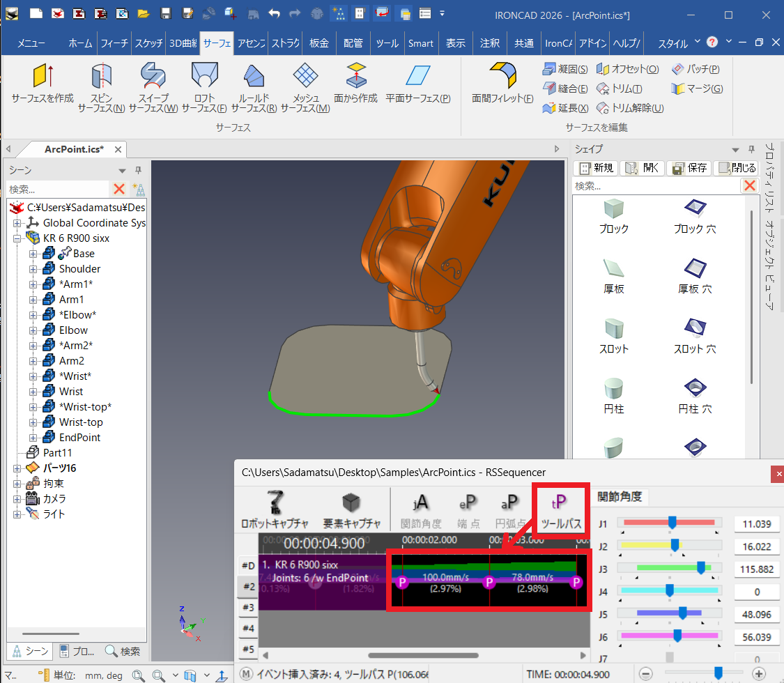Click the オフセット(O) surface edit tool

click(x=628, y=69)
